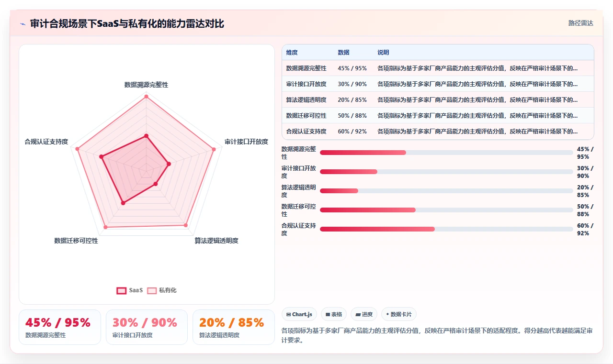Toggle the SaaS legend item
The height and width of the screenshot is (364, 613).
coord(130,290)
